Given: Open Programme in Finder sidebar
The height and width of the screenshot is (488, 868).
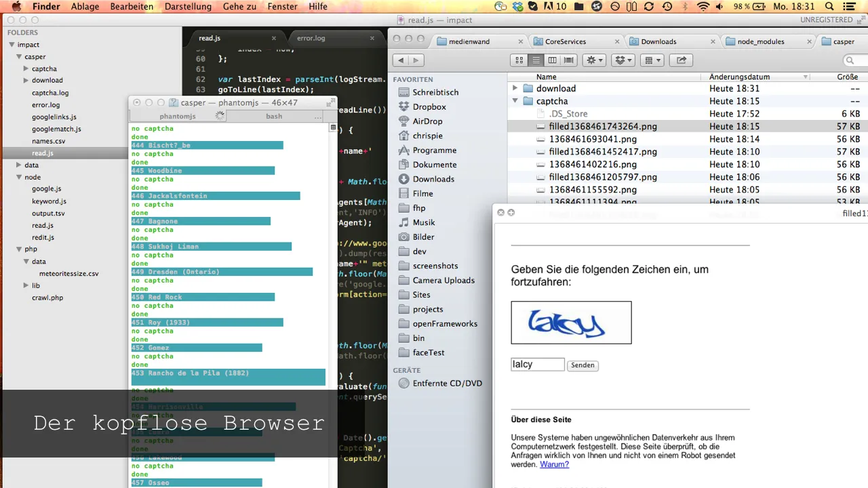Looking at the screenshot, I should [x=434, y=150].
